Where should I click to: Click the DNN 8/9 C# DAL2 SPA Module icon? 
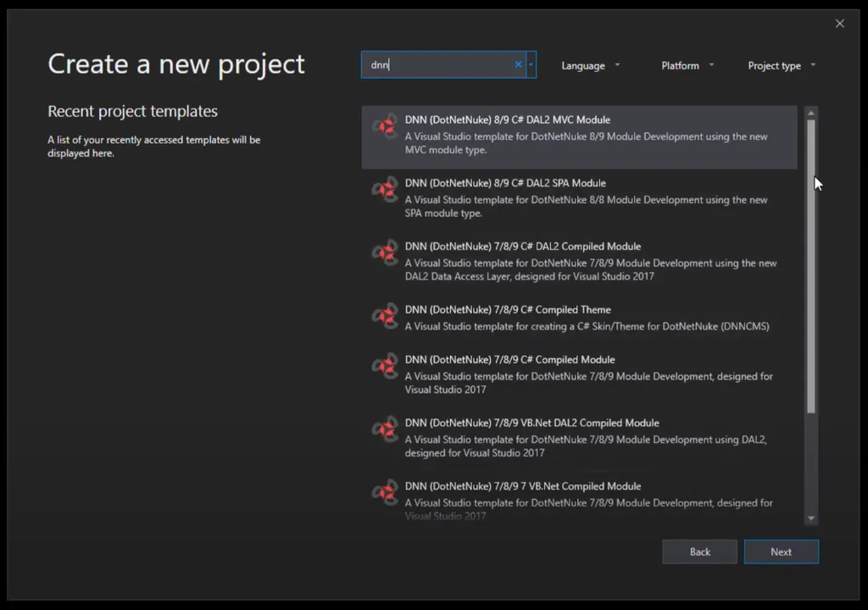click(385, 190)
